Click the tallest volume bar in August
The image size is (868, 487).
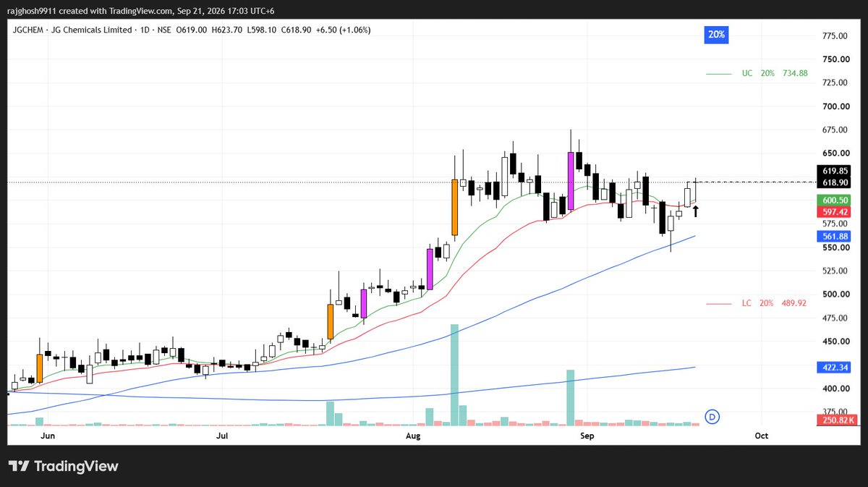pos(455,375)
